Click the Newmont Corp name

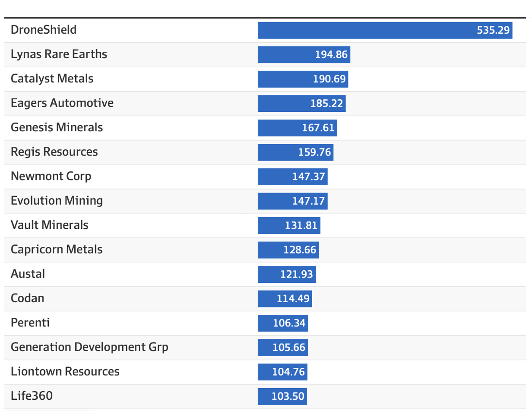pos(51,176)
